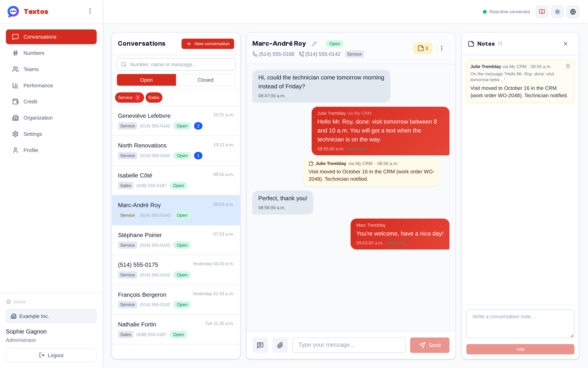Open Nathalie Fortin's conversation

176,329
